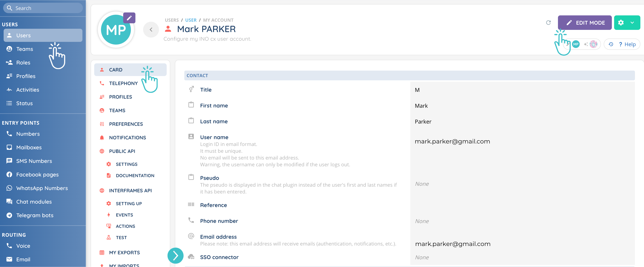Open Telegram bots in sidebar

point(35,215)
